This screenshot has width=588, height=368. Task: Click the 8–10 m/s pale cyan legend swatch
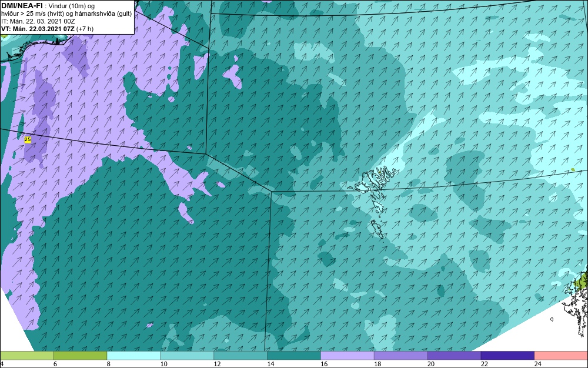pyautogui.click(x=133, y=356)
